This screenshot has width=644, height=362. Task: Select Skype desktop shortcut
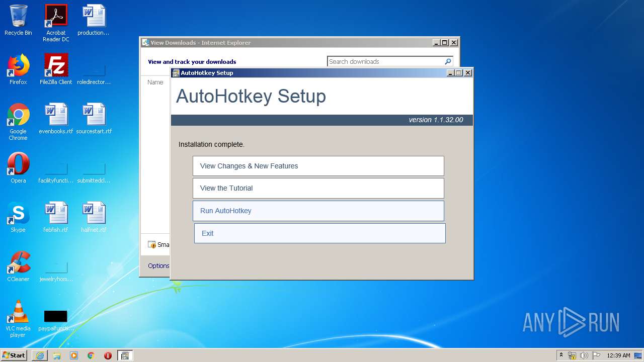(18, 217)
